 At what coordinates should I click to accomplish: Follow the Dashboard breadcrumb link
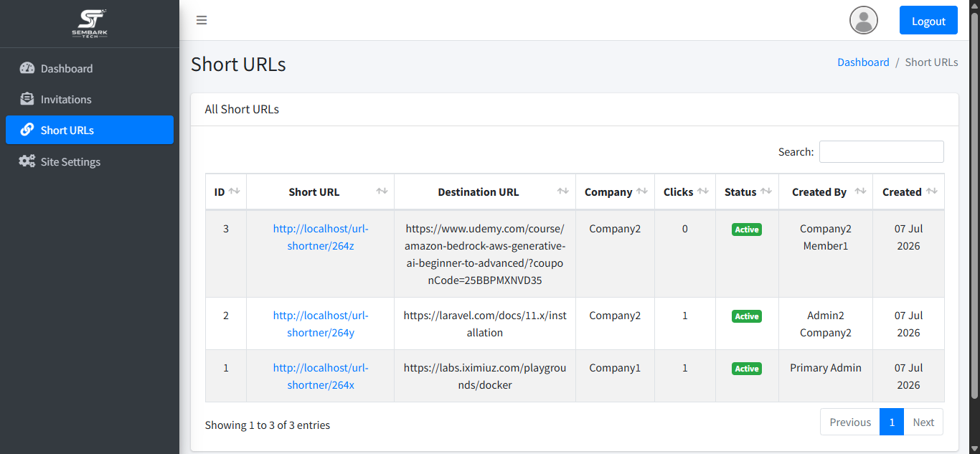[863, 62]
